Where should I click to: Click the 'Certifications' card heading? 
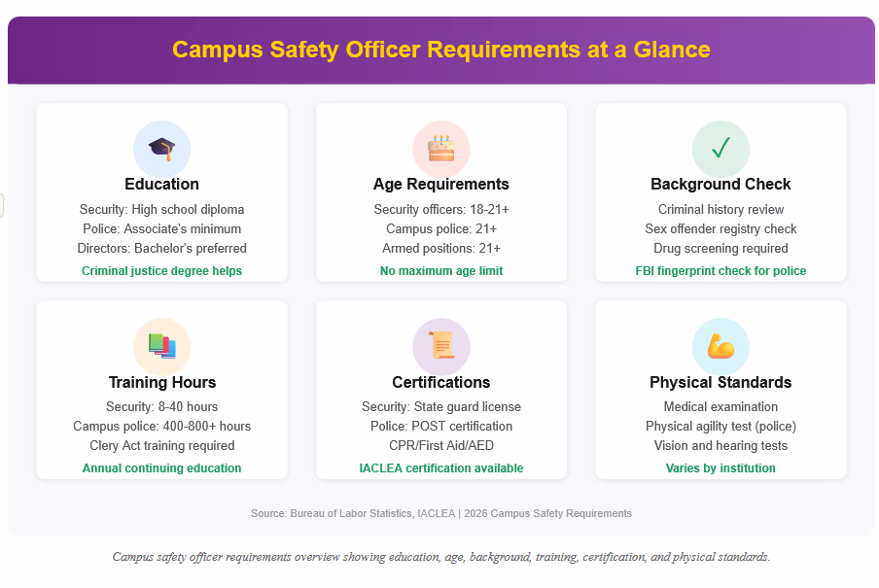coord(440,382)
